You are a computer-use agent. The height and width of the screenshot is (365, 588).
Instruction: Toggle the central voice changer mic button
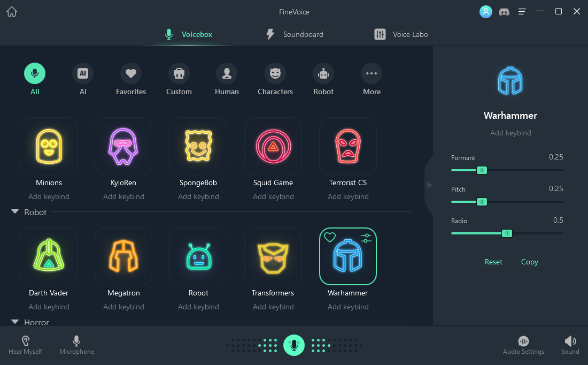tap(294, 345)
